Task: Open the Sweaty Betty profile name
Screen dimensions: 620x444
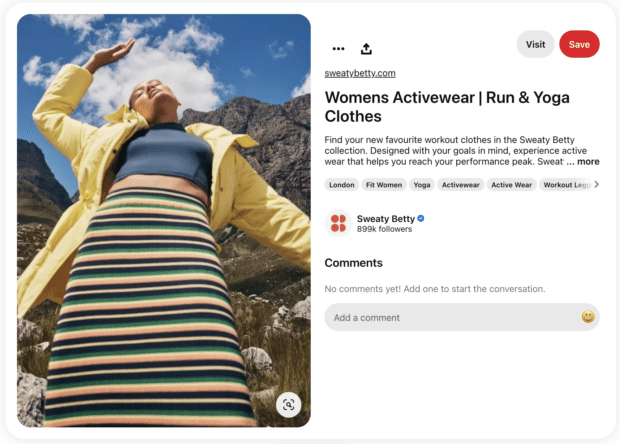Action: (x=386, y=219)
